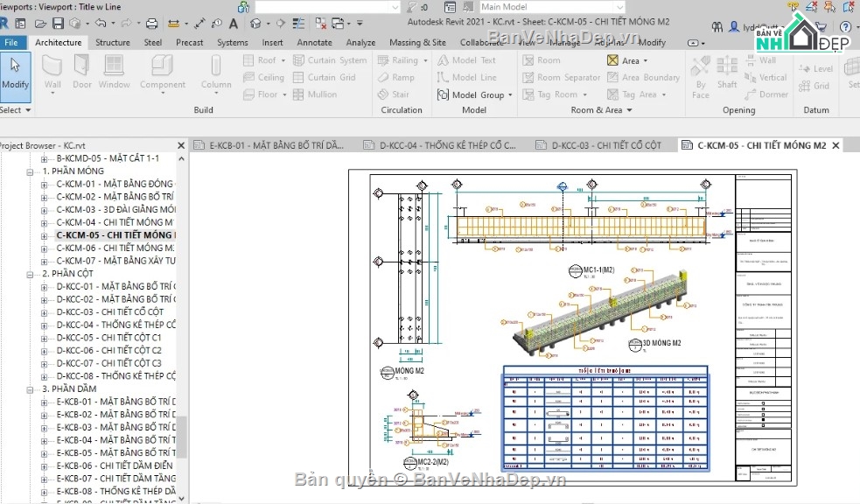Open the File menu

click(11, 42)
